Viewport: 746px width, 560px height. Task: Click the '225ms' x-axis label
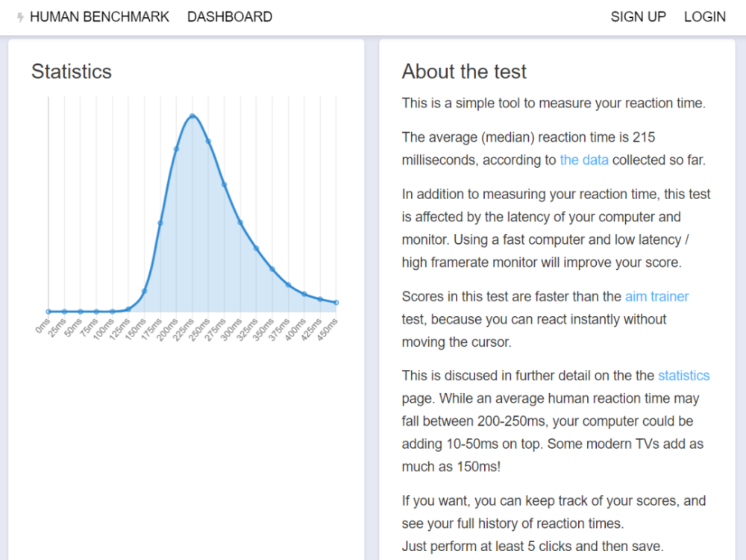tap(184, 330)
